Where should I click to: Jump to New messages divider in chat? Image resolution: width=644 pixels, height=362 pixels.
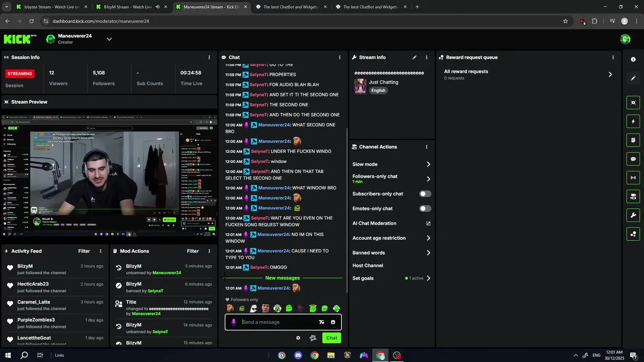pyautogui.click(x=282, y=278)
